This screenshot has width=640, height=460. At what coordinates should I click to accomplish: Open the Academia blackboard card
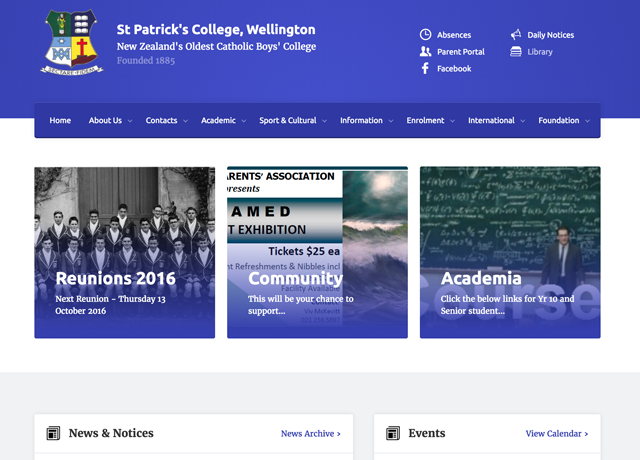510,252
